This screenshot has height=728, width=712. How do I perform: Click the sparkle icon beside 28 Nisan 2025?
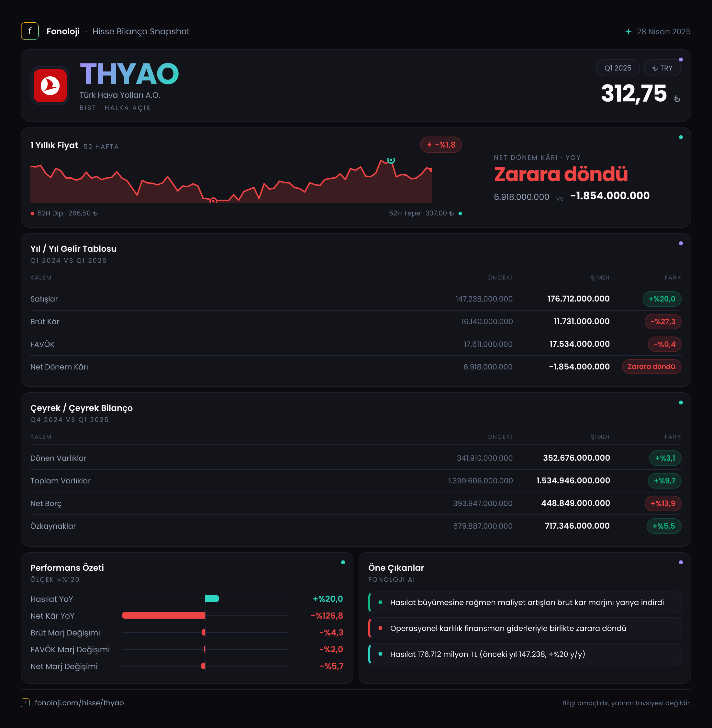point(628,32)
